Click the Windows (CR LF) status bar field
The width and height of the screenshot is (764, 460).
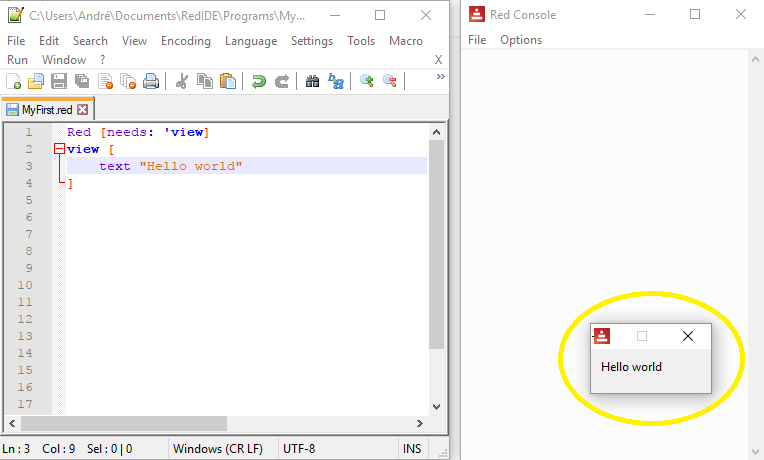218,449
